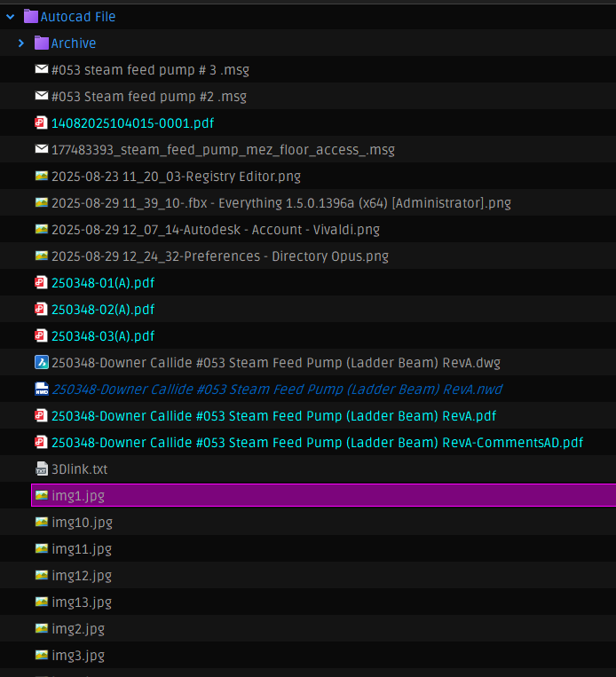Select the Autocad File folder name

point(78,17)
